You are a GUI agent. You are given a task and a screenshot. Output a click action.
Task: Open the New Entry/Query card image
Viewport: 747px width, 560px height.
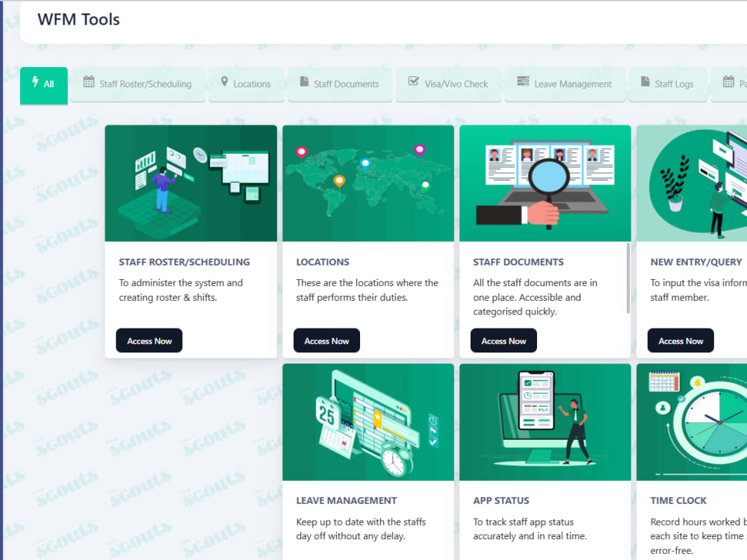tap(692, 184)
